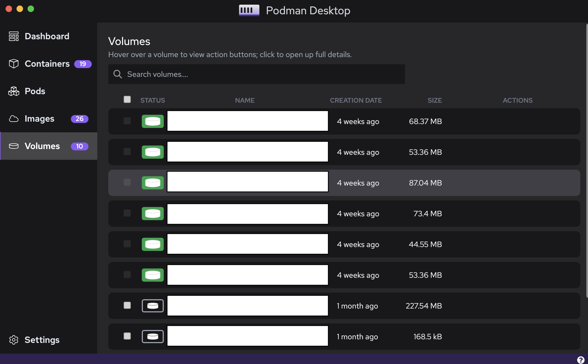Click green status icon of 68.37 MB volume
Screen dimensions: 588x364
tap(152, 121)
